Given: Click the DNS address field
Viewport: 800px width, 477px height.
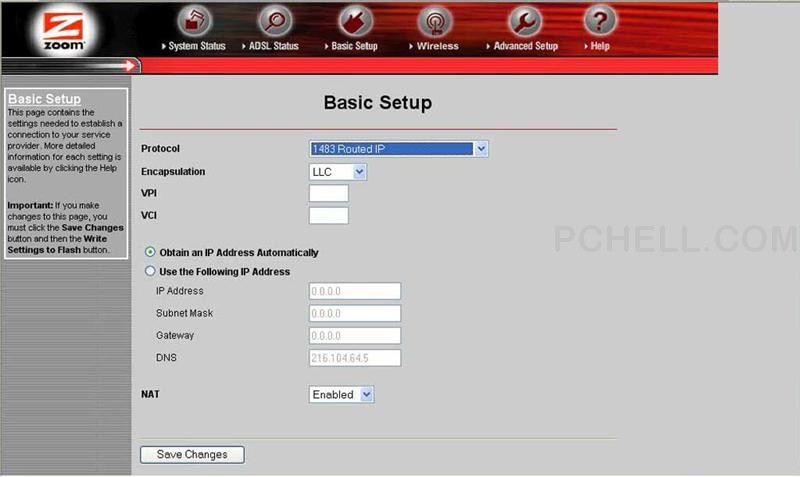Looking at the screenshot, I should [x=355, y=358].
